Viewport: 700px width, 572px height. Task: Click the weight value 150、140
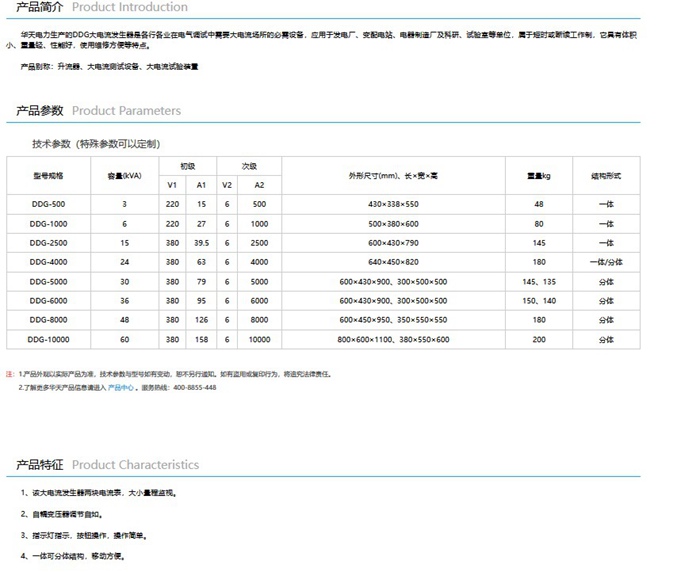(539, 301)
